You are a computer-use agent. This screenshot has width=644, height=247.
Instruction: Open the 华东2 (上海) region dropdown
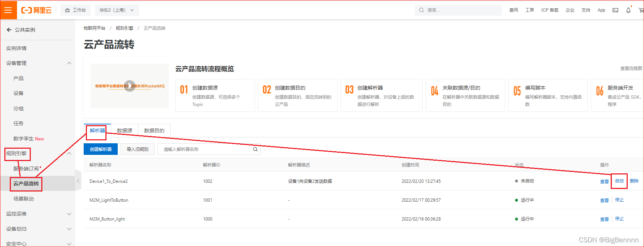[117, 10]
